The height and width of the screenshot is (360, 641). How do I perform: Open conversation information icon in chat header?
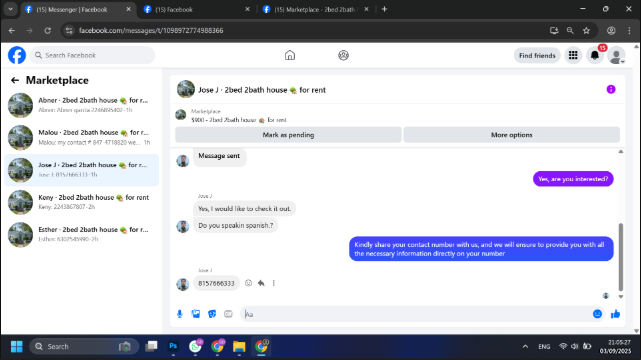(611, 89)
